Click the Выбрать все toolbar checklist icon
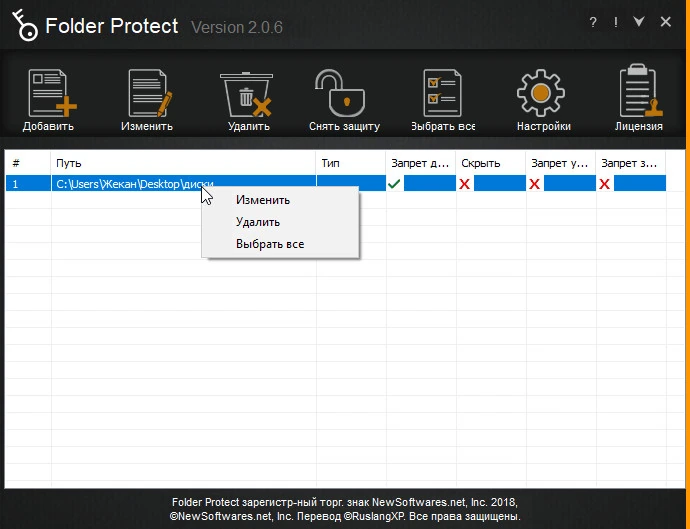 coord(442,92)
